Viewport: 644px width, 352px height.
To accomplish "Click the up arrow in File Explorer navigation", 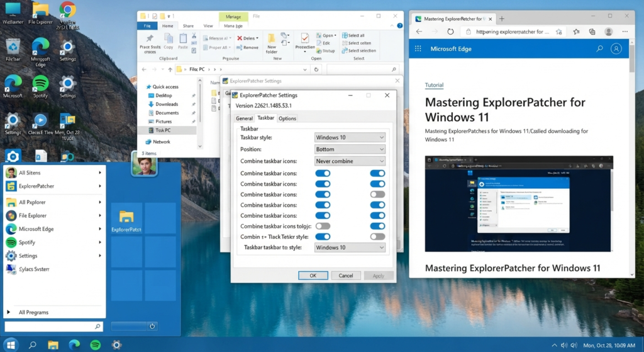I will (170, 69).
